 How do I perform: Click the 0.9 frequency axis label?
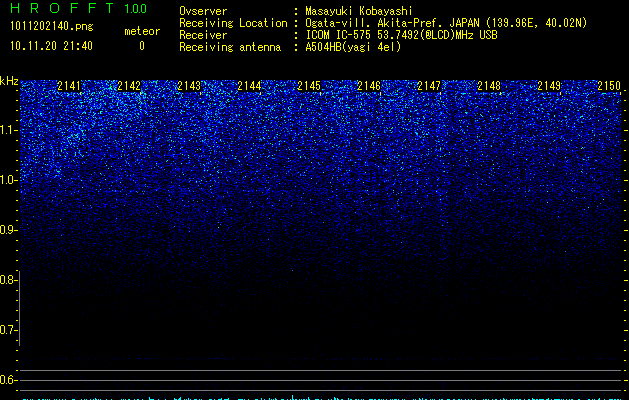(x=8, y=230)
